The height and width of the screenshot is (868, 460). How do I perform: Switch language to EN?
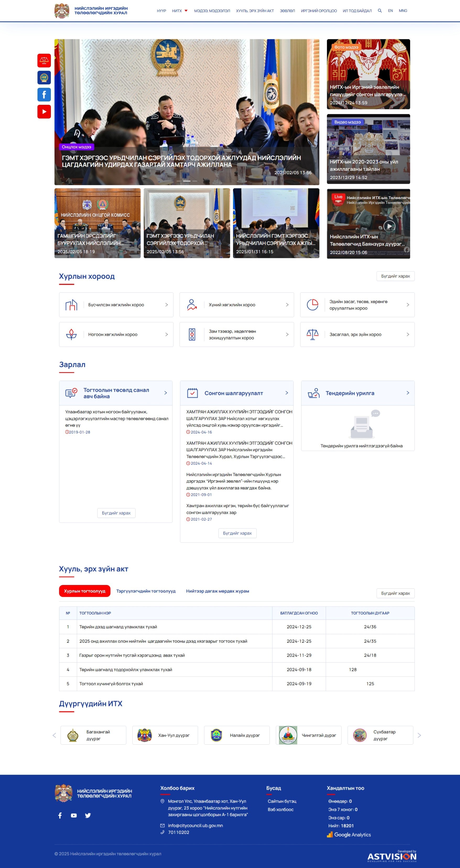[x=390, y=11]
